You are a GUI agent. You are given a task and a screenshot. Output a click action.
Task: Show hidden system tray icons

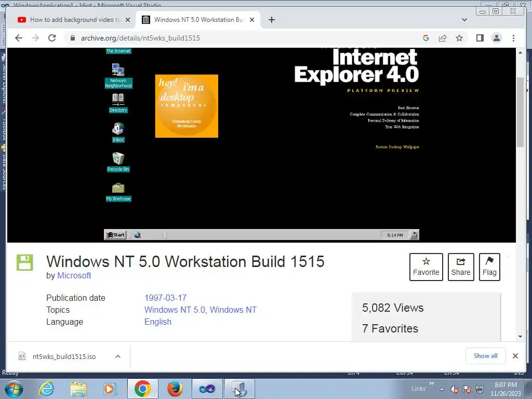tap(442, 390)
